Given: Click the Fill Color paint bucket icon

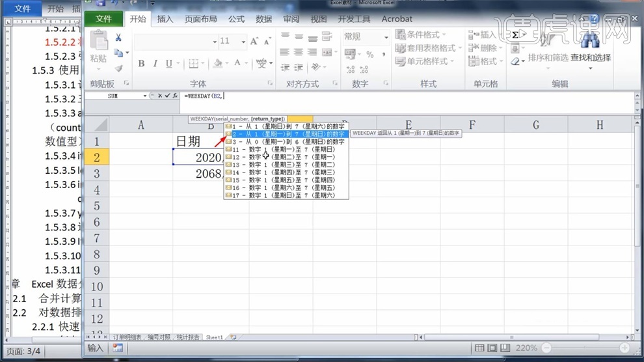Looking at the screenshot, I should [x=218, y=63].
